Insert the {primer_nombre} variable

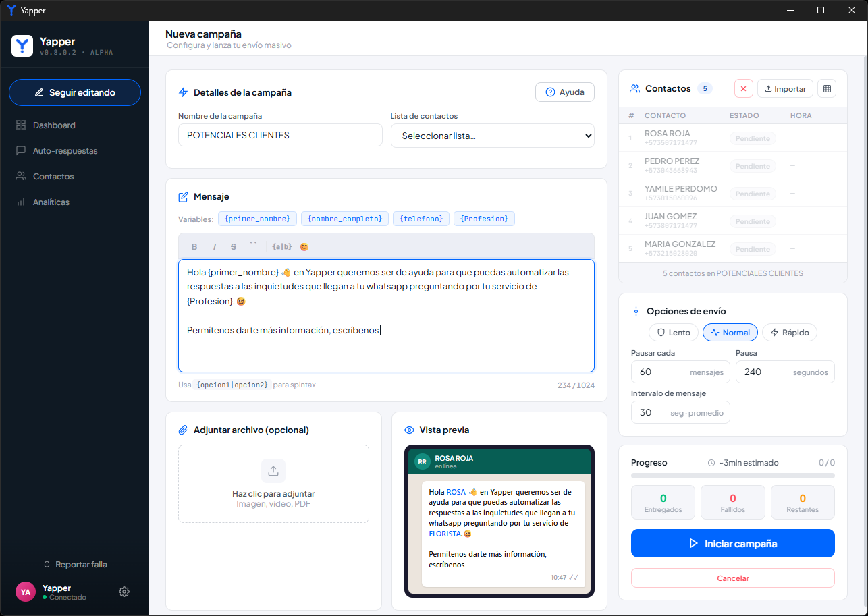(257, 219)
